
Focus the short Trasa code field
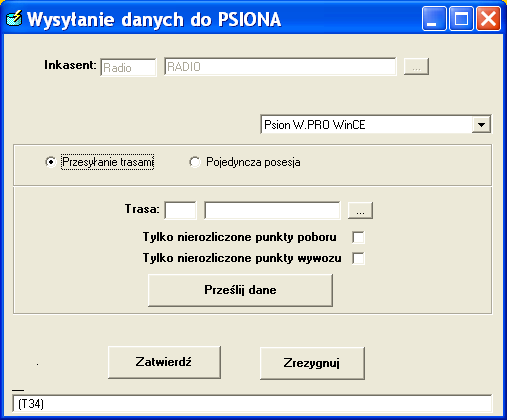tap(180, 210)
